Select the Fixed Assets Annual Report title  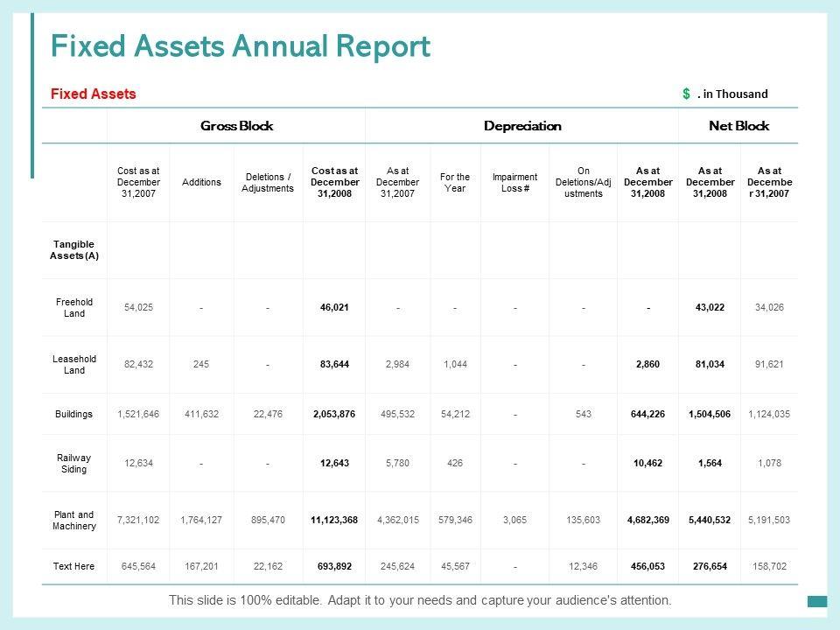[x=241, y=46]
